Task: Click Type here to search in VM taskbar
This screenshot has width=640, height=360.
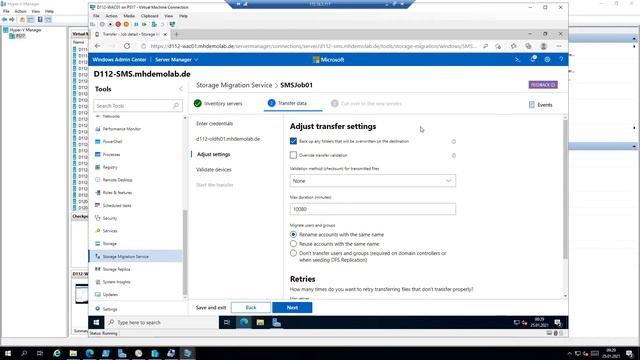Action: [162, 322]
